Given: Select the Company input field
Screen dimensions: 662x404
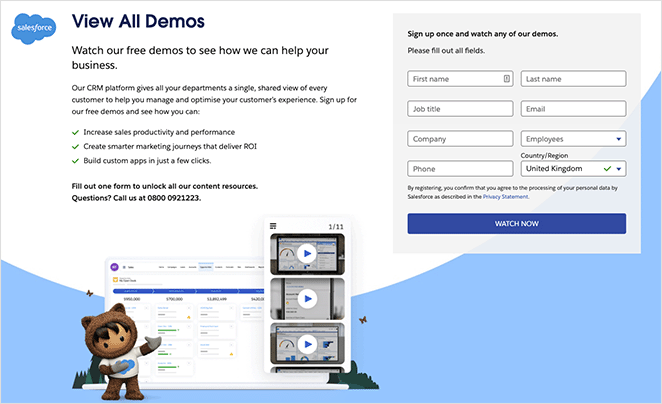Looking at the screenshot, I should tap(460, 139).
